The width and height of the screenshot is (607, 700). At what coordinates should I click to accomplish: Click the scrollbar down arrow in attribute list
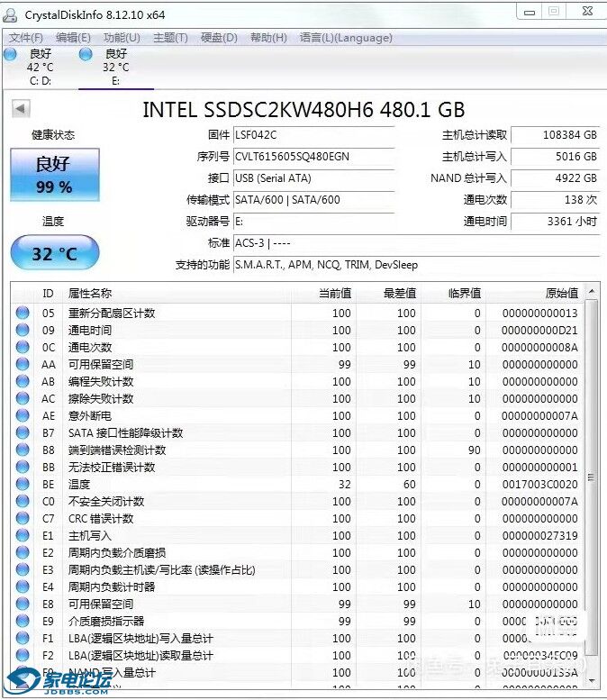pos(592,680)
